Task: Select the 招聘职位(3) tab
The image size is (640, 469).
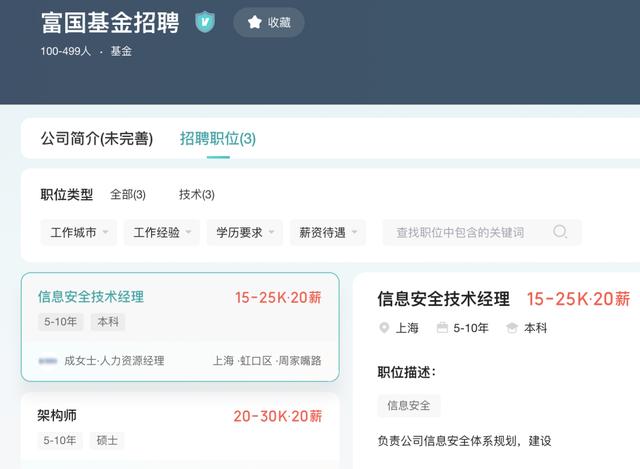Action: 218,138
